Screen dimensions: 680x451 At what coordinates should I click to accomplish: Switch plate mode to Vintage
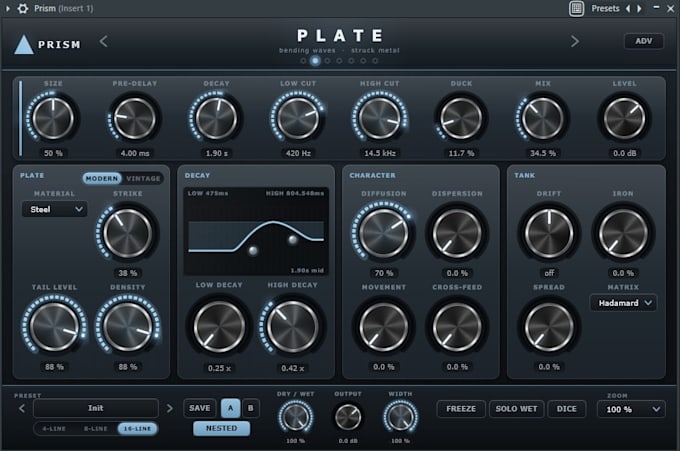(143, 178)
